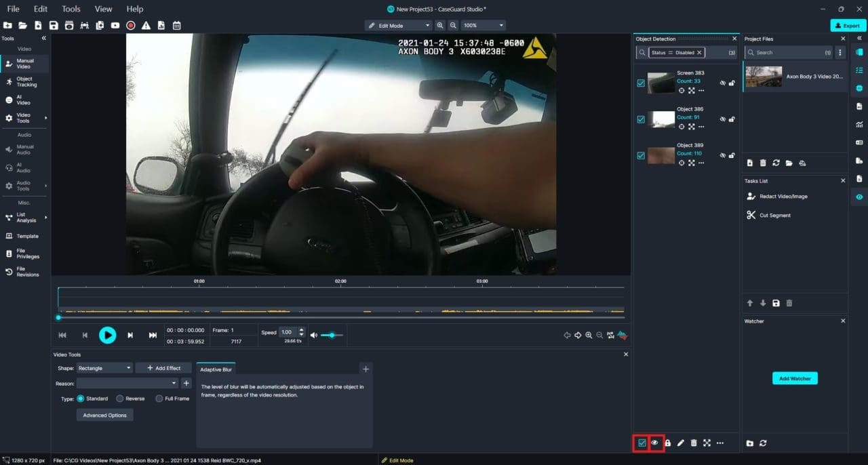The image size is (868, 465).
Task: Open the AI Video tool
Action: pos(23,100)
